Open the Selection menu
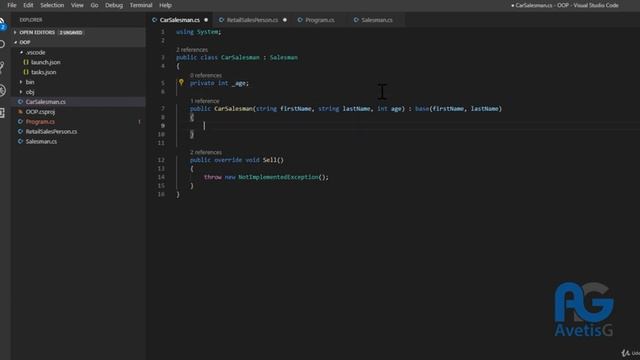 [x=52, y=5]
